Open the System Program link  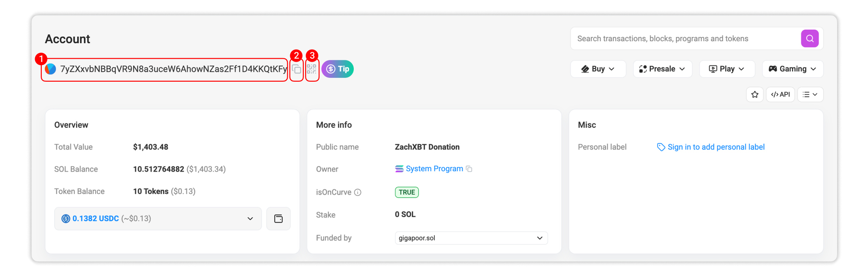point(434,169)
